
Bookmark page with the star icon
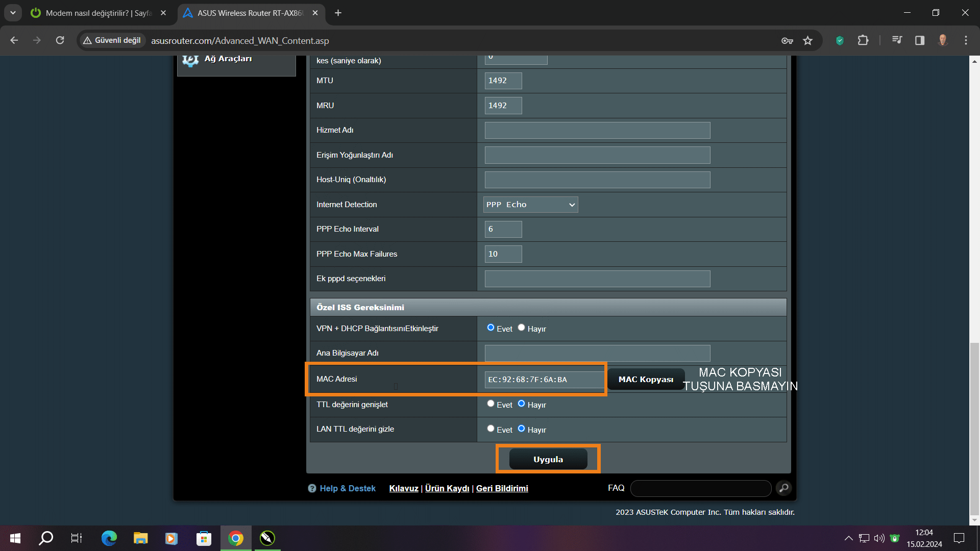807,41
